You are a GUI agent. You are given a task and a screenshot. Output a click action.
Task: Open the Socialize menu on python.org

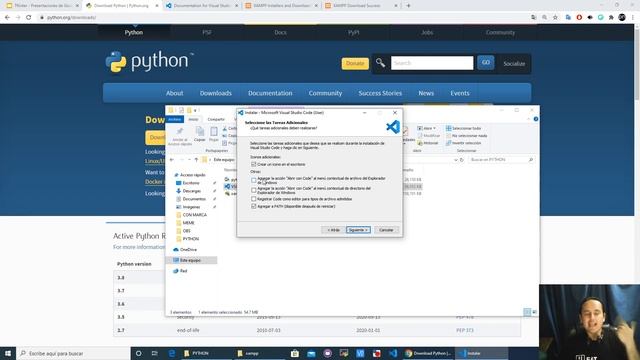coord(514,64)
